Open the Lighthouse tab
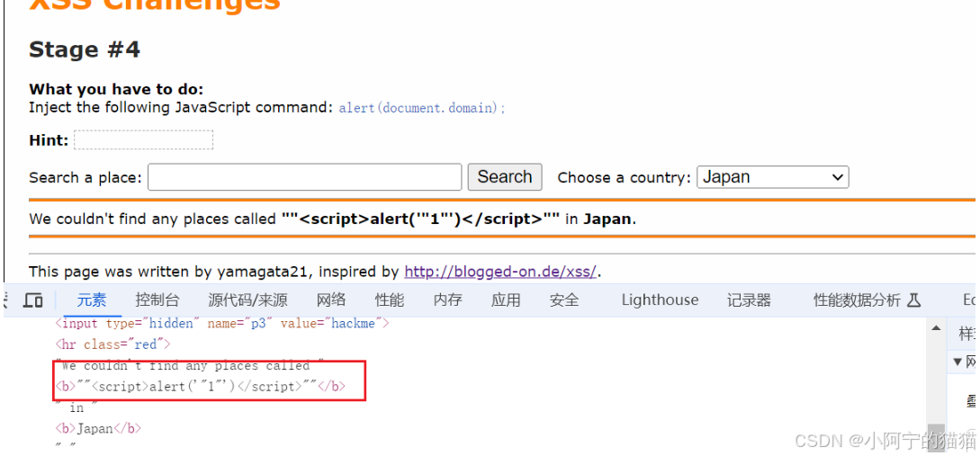 [x=660, y=300]
